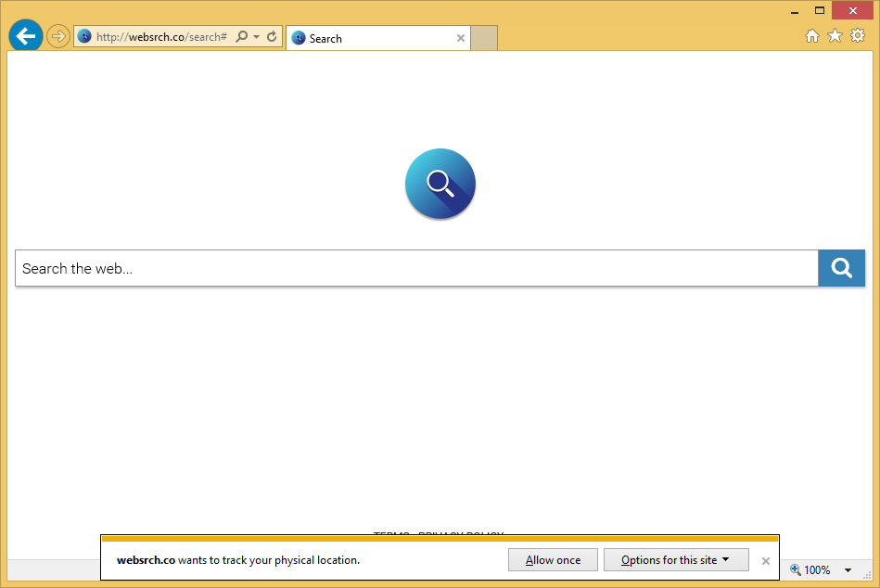Image resolution: width=880 pixels, height=588 pixels.
Task: Click the Refresh page icon
Action: click(x=272, y=37)
